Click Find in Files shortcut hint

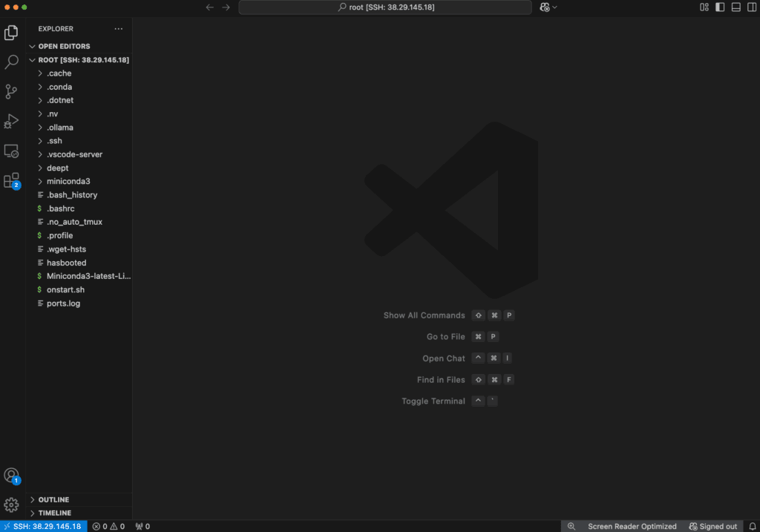pyautogui.click(x=465, y=380)
